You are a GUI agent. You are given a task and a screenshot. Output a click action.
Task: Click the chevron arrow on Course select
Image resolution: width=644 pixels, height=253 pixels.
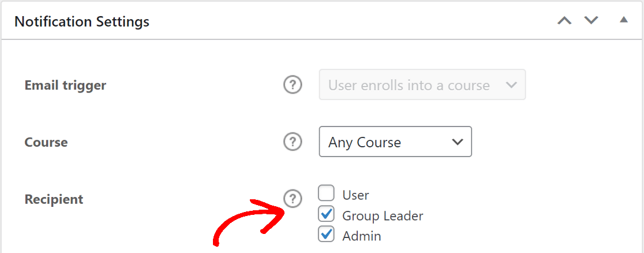point(458,142)
